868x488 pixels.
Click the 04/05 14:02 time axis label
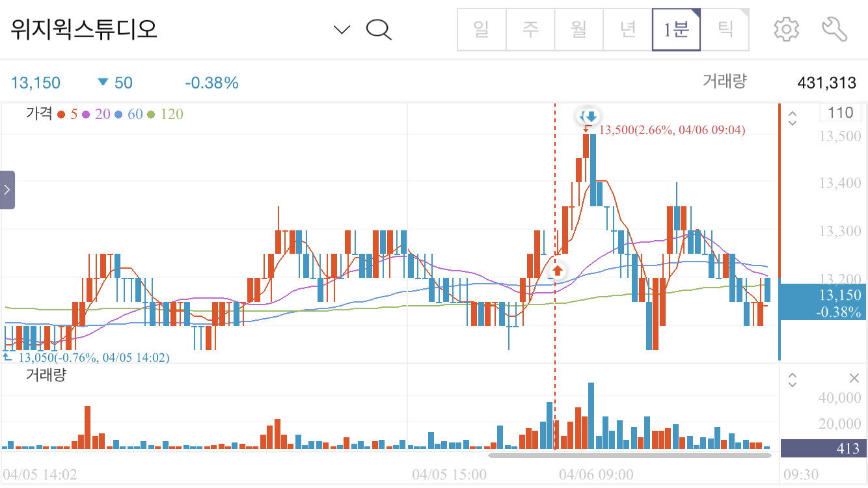40,474
